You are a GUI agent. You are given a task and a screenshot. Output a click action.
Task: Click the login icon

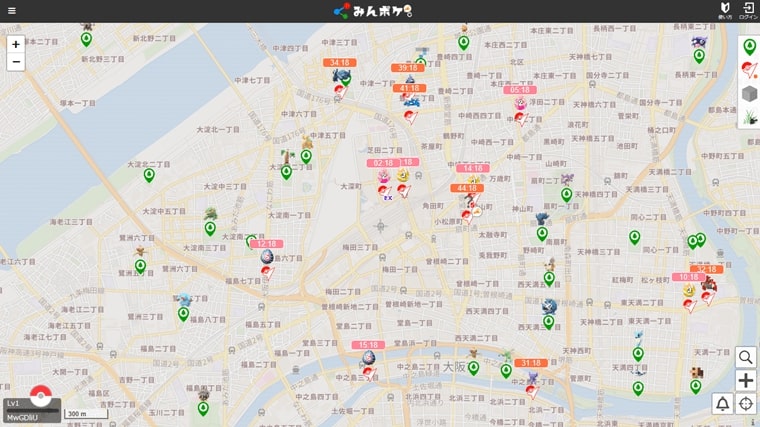tap(748, 10)
